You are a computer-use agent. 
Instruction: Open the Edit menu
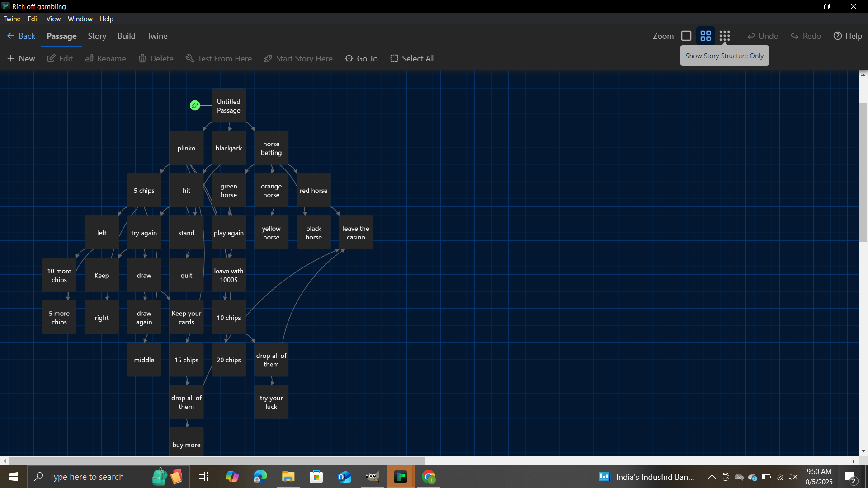(x=33, y=19)
